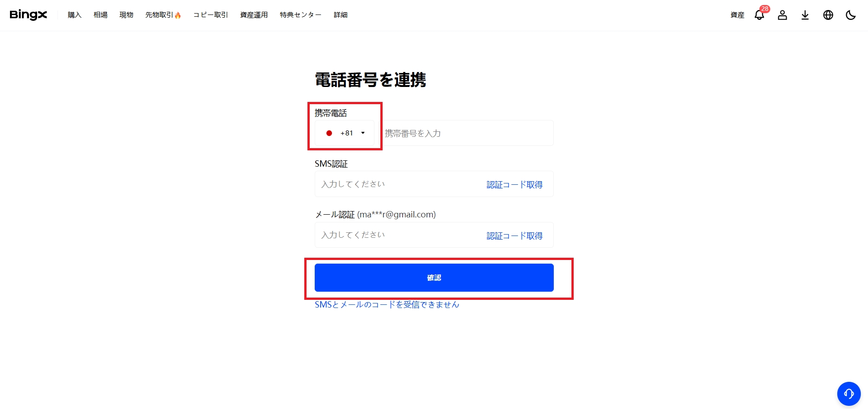
Task: Click the blue 確認 button
Action: click(x=434, y=278)
